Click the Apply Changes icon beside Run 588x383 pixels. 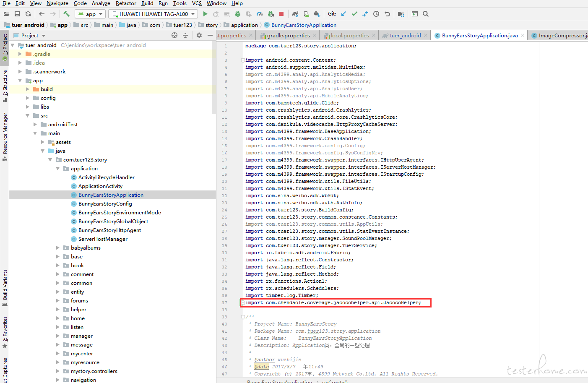(216, 14)
